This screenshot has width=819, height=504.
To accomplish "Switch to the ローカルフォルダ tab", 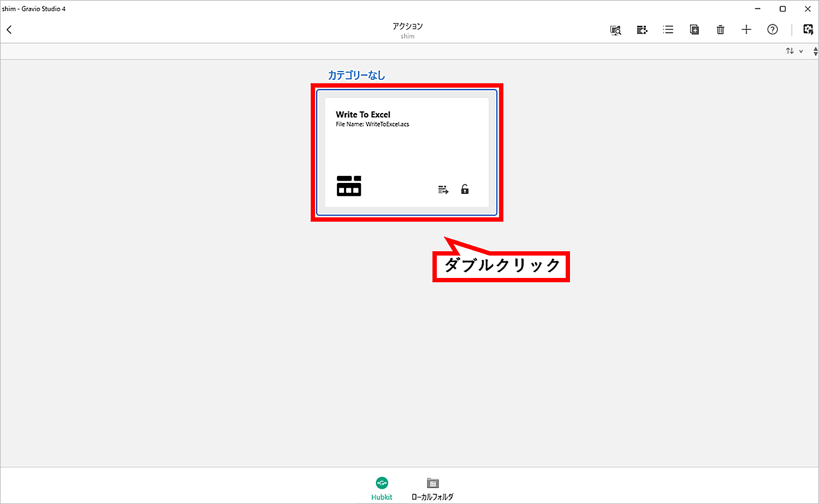I will pos(432,489).
